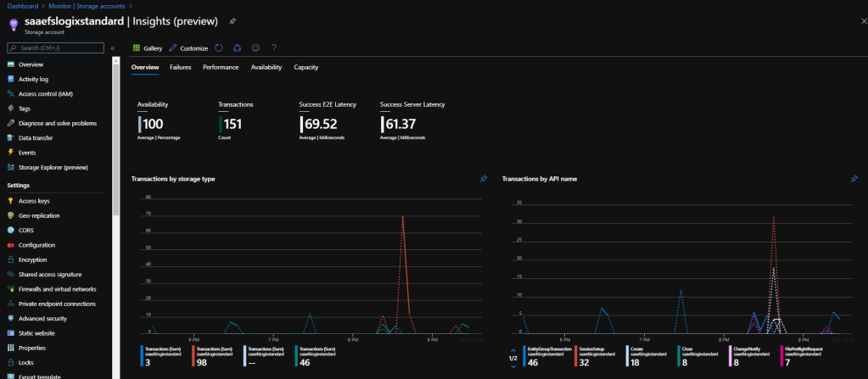Collapse the left sidebar with the double chevron

click(113, 48)
